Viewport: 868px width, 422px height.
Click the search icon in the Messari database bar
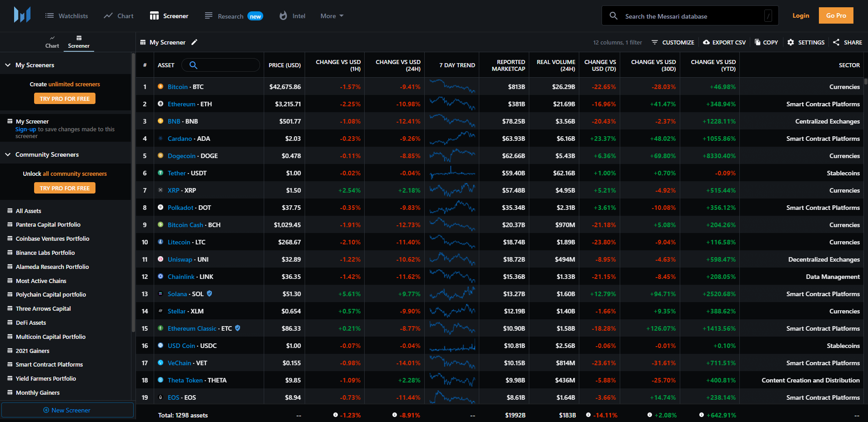613,16
